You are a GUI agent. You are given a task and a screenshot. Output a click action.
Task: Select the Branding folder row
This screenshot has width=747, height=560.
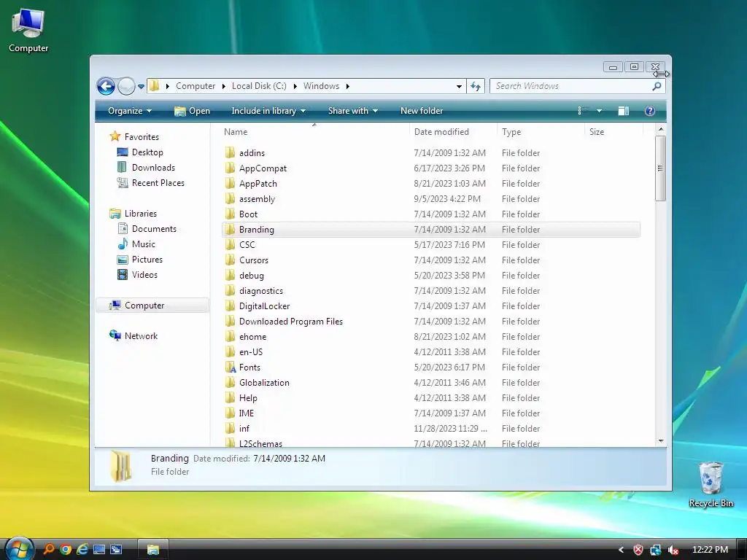[x=430, y=230]
